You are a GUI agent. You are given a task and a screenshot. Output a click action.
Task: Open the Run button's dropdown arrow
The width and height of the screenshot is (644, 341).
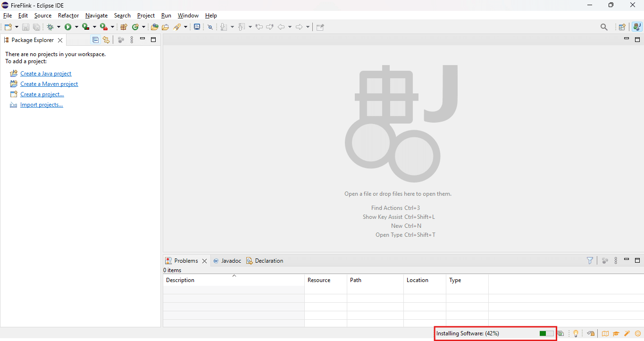(x=76, y=27)
